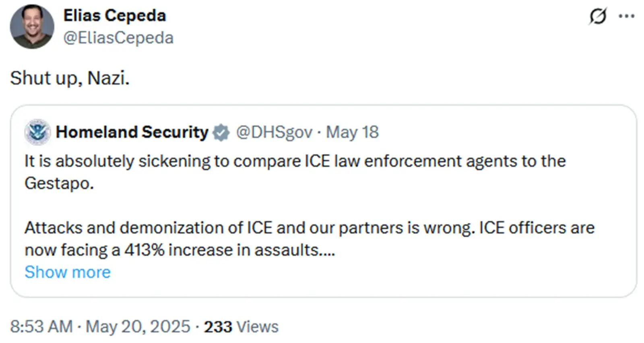
Task: Click the "It is absolutely sickening" sentence
Action: click(x=295, y=161)
